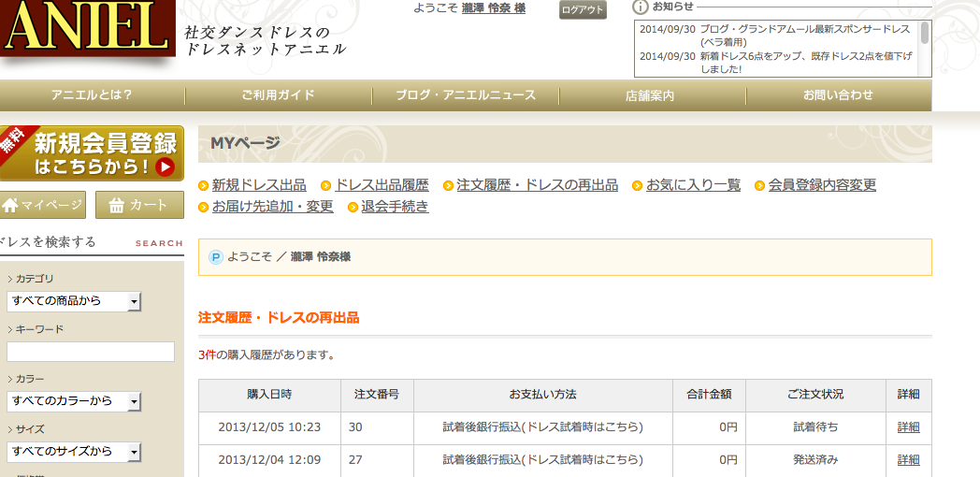Open the サイズ dropdown
The width and height of the screenshot is (980, 477).
tap(74, 452)
